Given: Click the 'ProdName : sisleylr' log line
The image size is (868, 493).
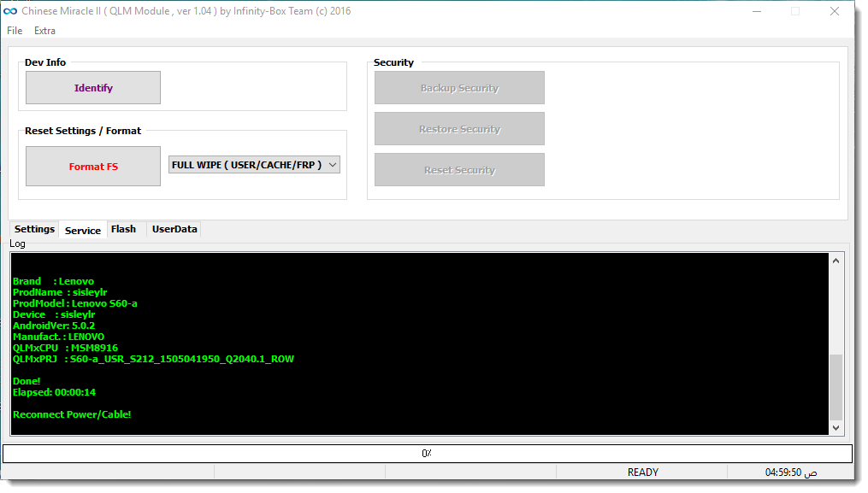Looking at the screenshot, I should [60, 292].
